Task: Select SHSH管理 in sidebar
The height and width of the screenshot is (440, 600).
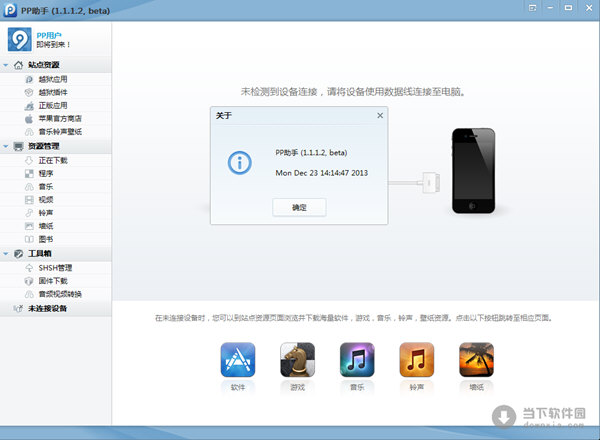Action: tap(56, 268)
